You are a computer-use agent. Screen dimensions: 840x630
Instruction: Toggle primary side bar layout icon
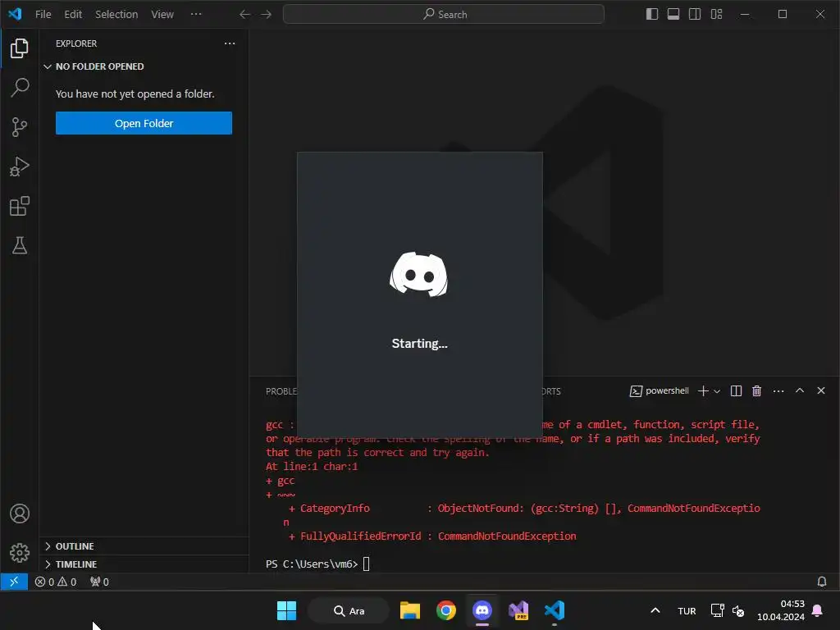[x=652, y=15]
